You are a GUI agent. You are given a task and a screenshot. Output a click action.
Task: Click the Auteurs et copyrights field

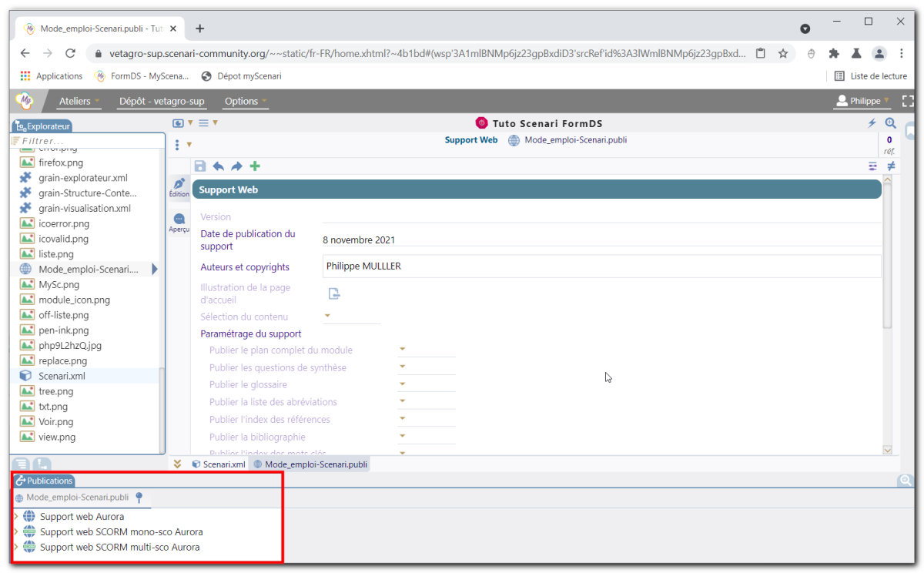(602, 266)
